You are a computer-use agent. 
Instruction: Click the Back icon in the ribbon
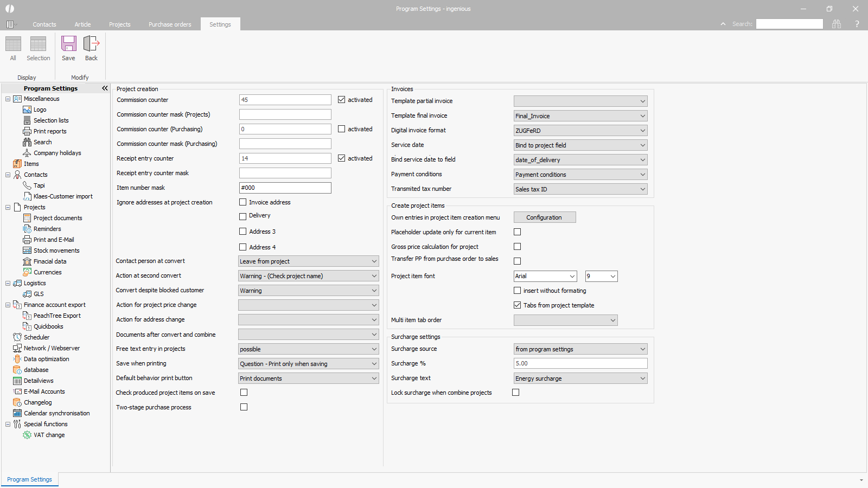[91, 44]
